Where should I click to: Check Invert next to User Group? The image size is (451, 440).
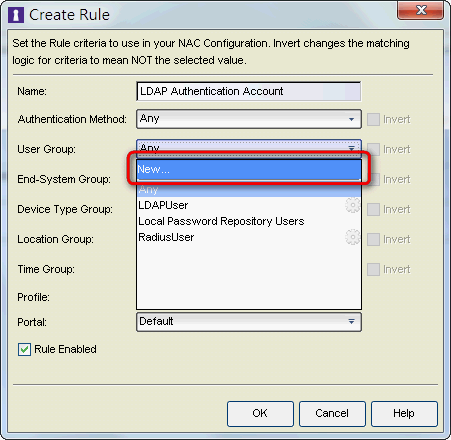(x=373, y=149)
